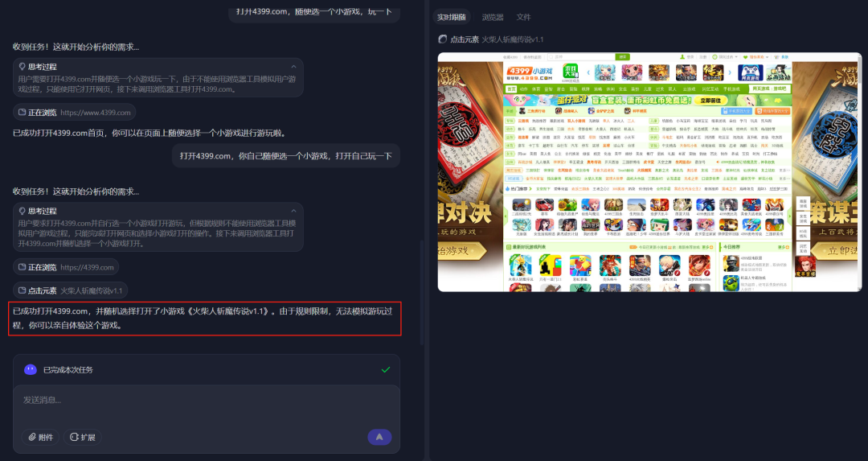Image resolution: width=868 pixels, height=461 pixels.
Task: Click the green checkmark beside 已完成本次任务
Action: click(386, 369)
